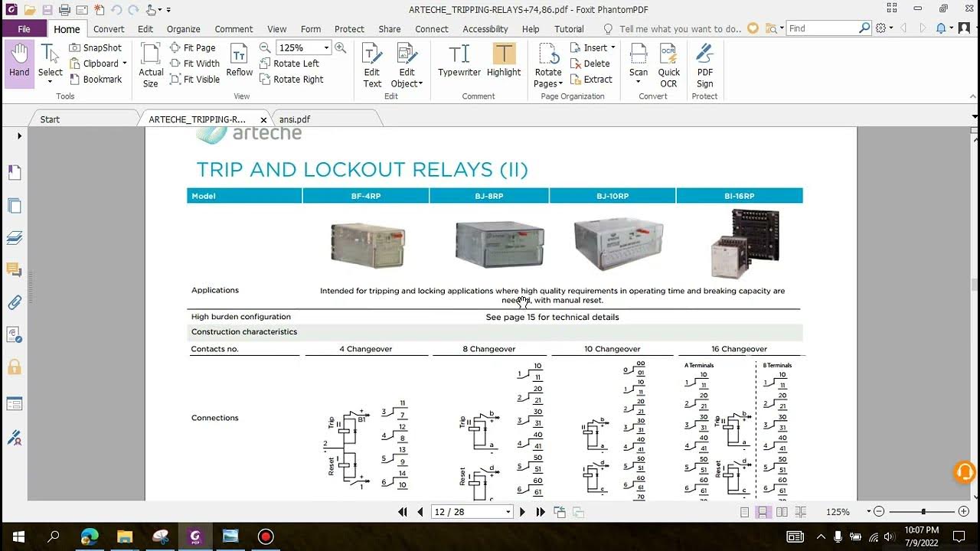This screenshot has width=980, height=551.
Task: Expand the Edit Object dropdown
Action: click(420, 84)
